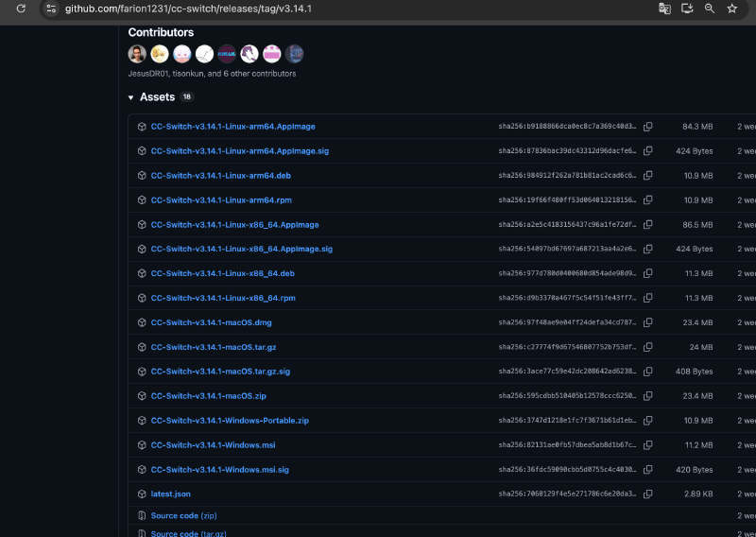Copy sha256 of Linux-arm64.AppImage
The height and width of the screenshot is (537, 756).
pyautogui.click(x=648, y=127)
